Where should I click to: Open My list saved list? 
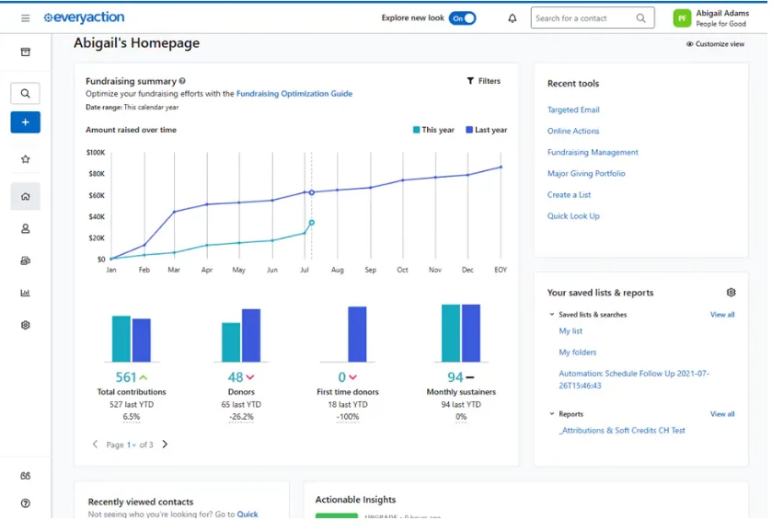pos(570,331)
